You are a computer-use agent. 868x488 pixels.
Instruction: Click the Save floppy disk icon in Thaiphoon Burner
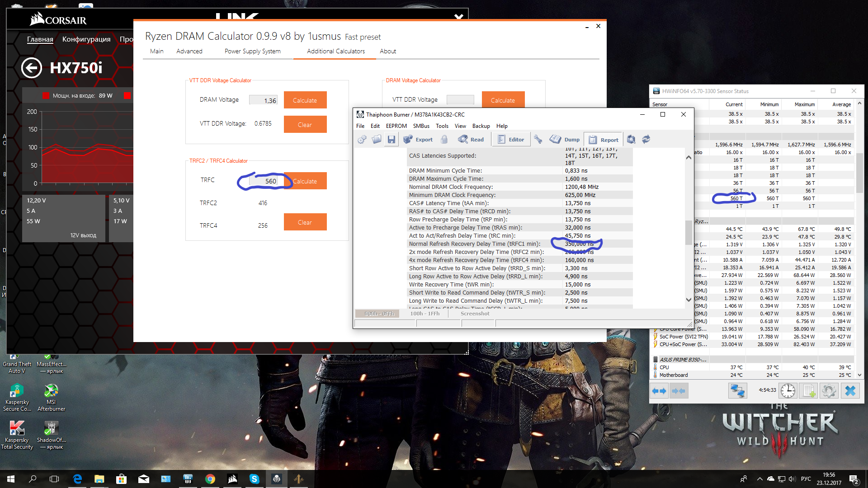tap(392, 140)
